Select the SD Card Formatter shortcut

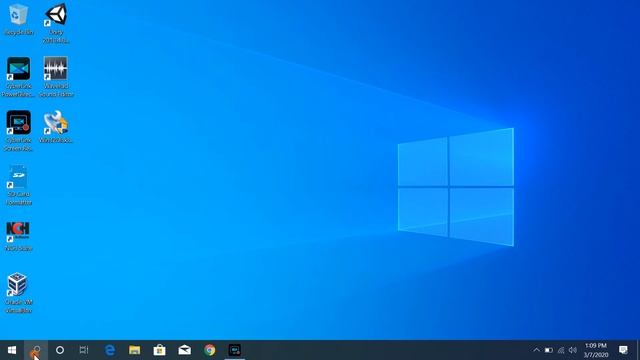coord(18,184)
